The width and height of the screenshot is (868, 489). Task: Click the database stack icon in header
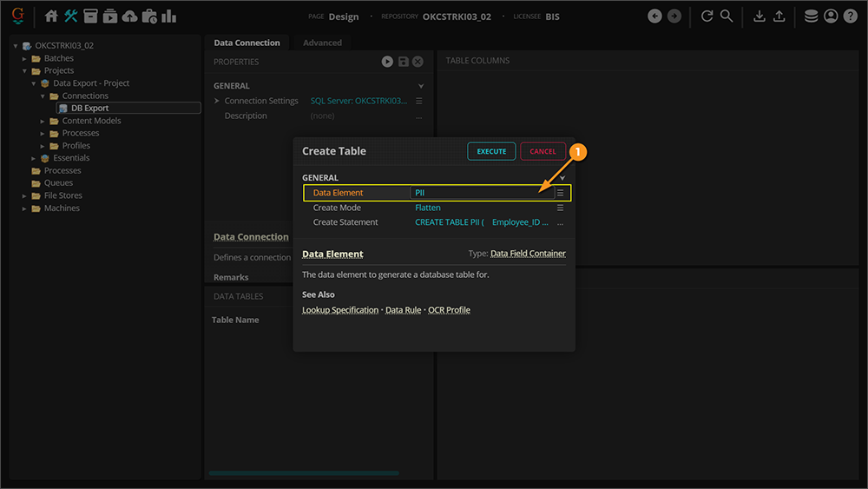click(x=811, y=17)
